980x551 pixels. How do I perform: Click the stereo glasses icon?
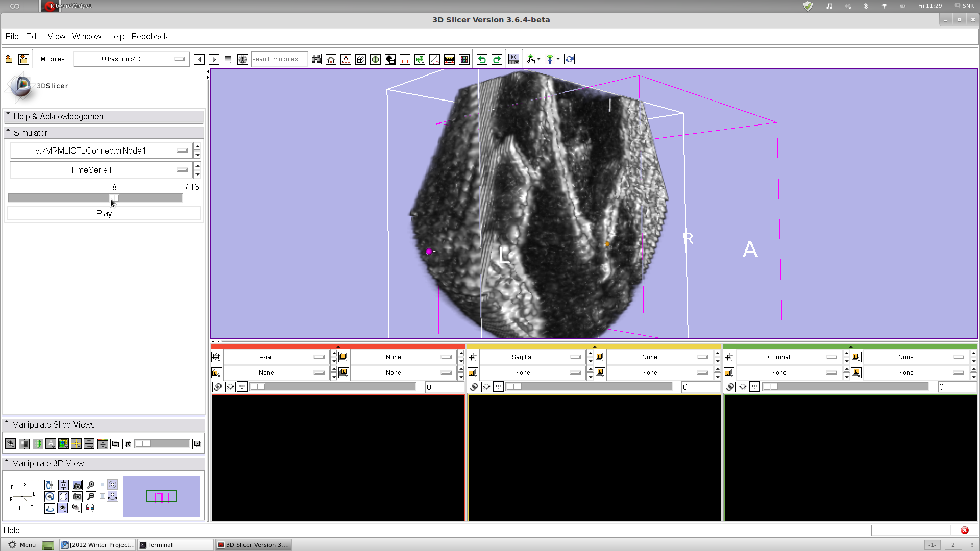click(x=90, y=508)
